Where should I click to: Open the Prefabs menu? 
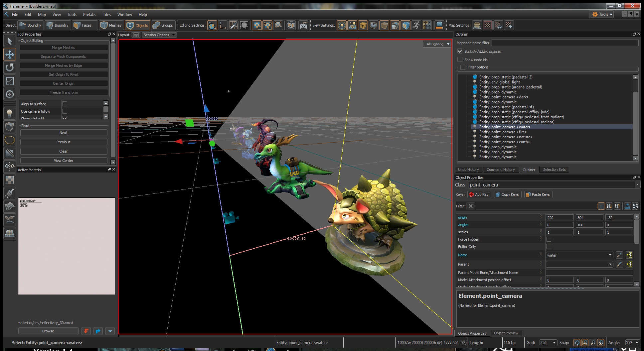(89, 15)
